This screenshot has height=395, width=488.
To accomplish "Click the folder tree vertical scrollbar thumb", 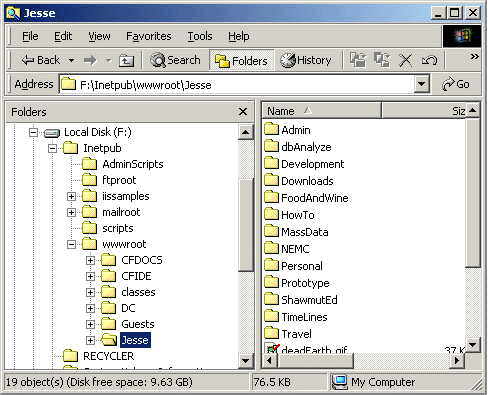I will tap(246, 225).
